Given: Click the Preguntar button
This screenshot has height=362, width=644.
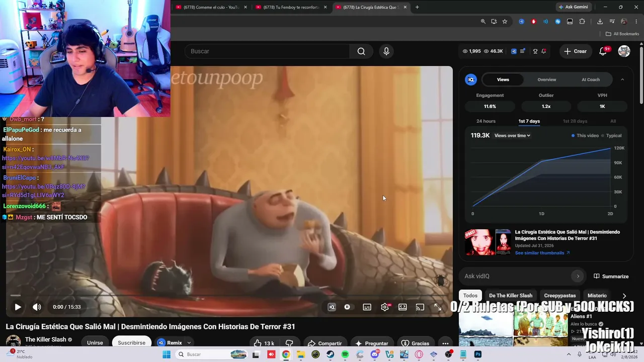Looking at the screenshot, I should point(371,343).
